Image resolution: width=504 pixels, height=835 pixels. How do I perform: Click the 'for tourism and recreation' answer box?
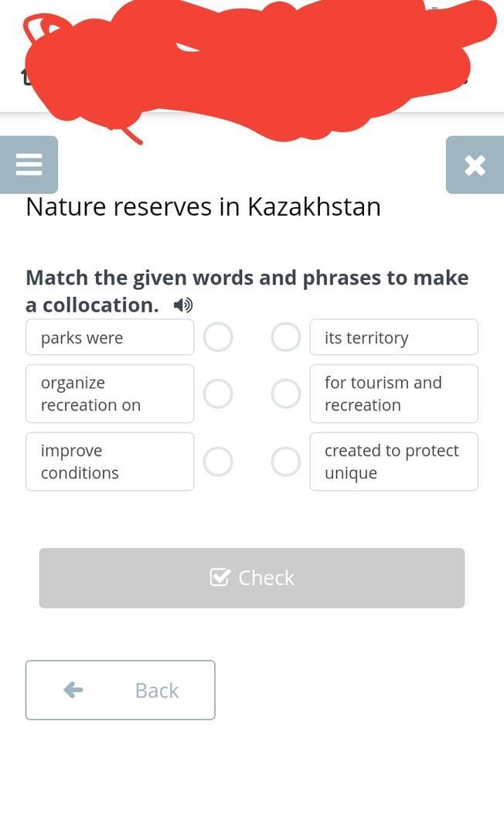point(393,394)
